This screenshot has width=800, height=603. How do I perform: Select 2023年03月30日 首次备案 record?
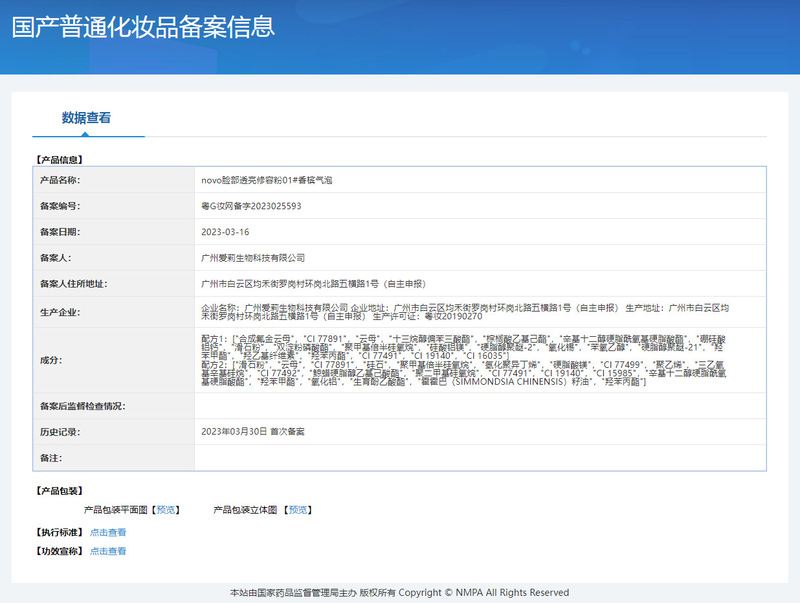pos(253,432)
